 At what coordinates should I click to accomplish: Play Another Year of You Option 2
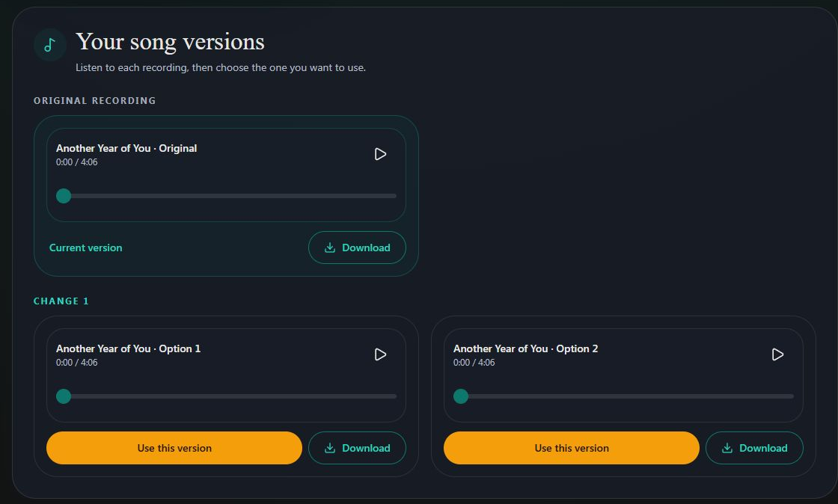777,354
